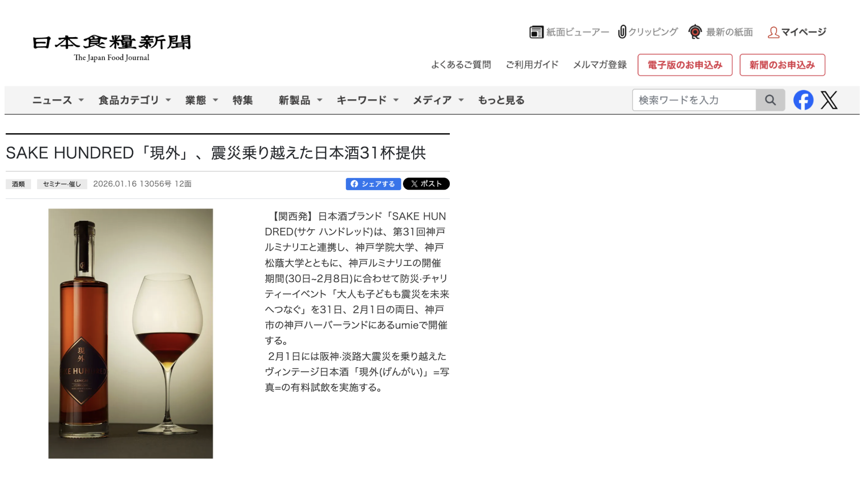Open the SAKE HUNDRED bottle photo
Image resolution: width=868 pixels, height=482 pixels.
131,334
